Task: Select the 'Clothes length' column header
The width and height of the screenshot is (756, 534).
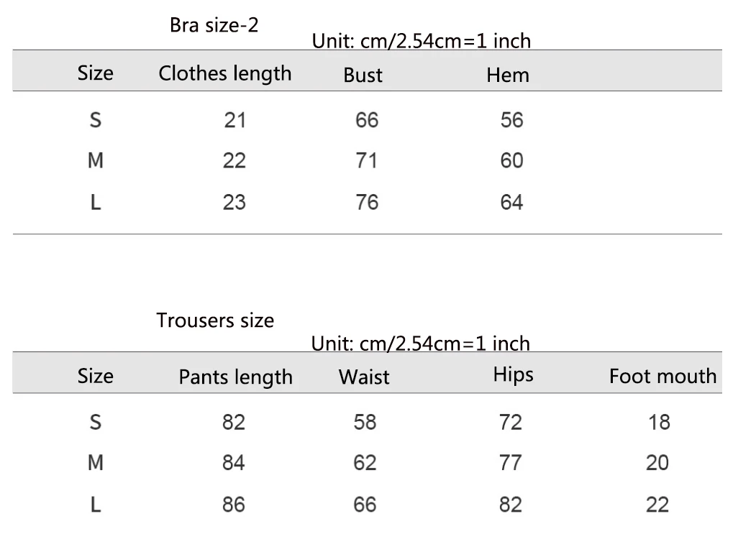Action: coord(225,74)
